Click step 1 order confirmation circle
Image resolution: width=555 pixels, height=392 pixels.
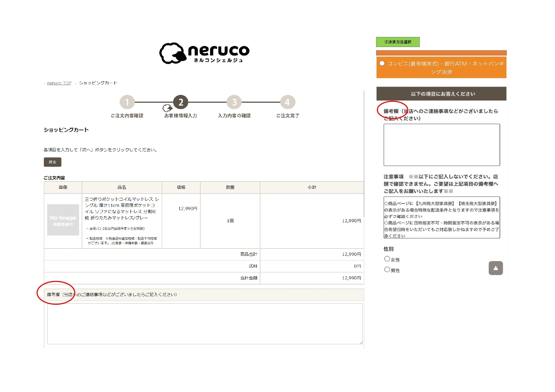tap(127, 102)
